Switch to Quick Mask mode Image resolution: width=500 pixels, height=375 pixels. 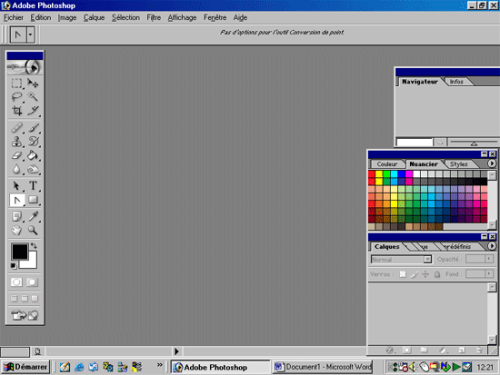[x=32, y=282]
